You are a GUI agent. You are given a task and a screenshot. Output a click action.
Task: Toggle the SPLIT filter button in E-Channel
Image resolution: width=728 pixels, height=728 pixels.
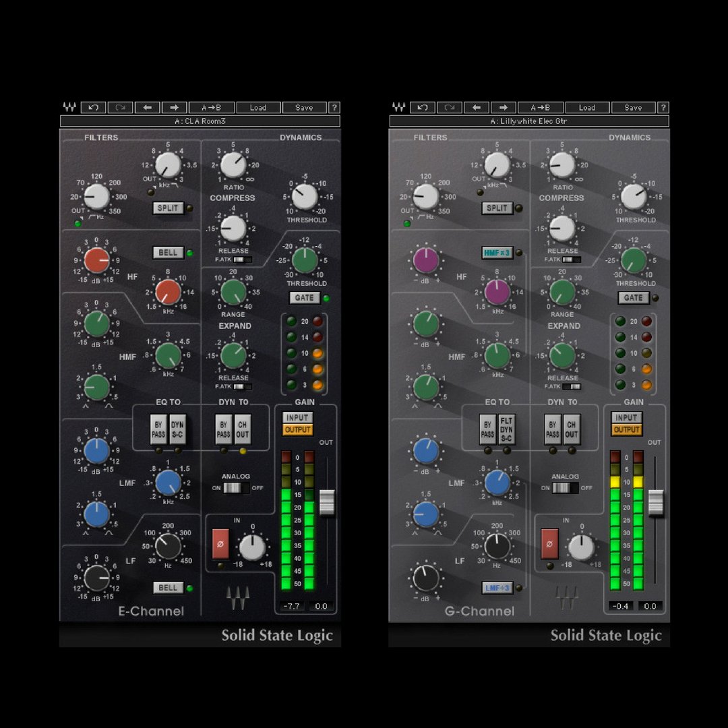pyautogui.click(x=168, y=208)
